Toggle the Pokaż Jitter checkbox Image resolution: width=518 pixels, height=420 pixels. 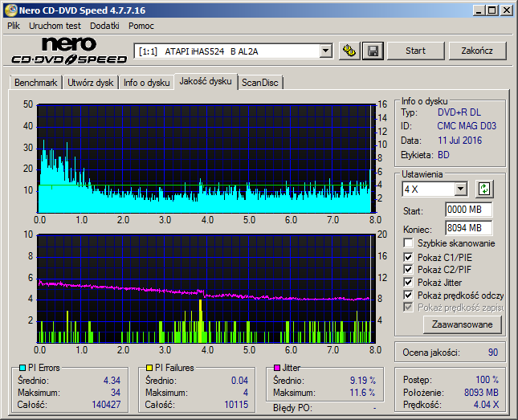[408, 282]
